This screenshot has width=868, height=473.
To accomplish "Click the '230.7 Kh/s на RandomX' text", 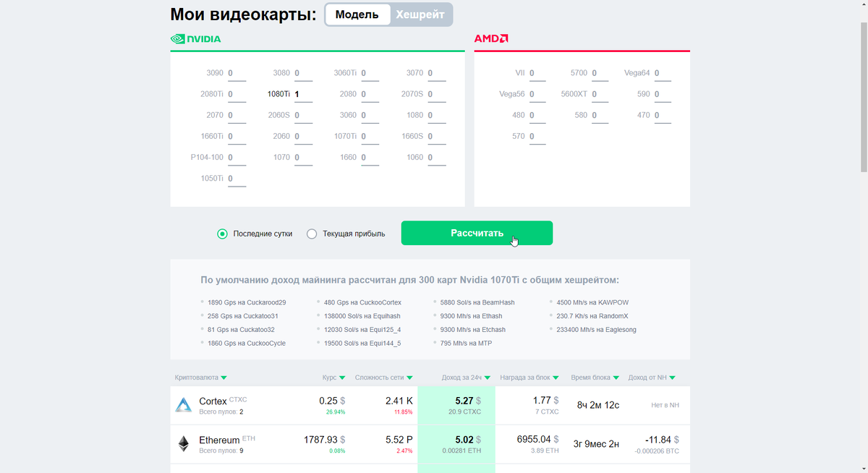I will [592, 316].
